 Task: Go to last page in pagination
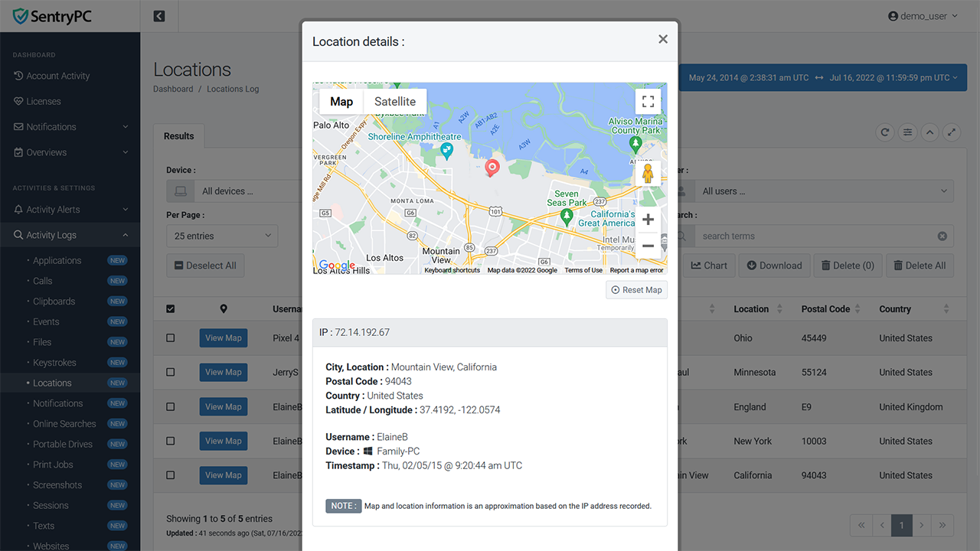[x=942, y=525]
